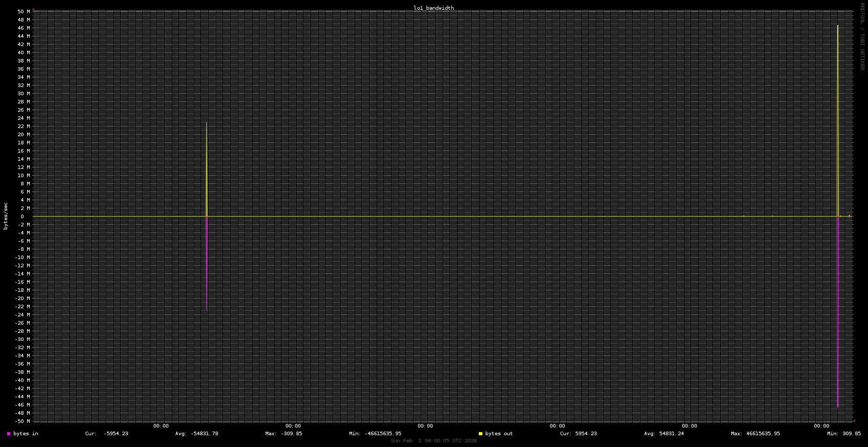Select the Min -46615635.95 value
The image size is (868, 447).
375,434
